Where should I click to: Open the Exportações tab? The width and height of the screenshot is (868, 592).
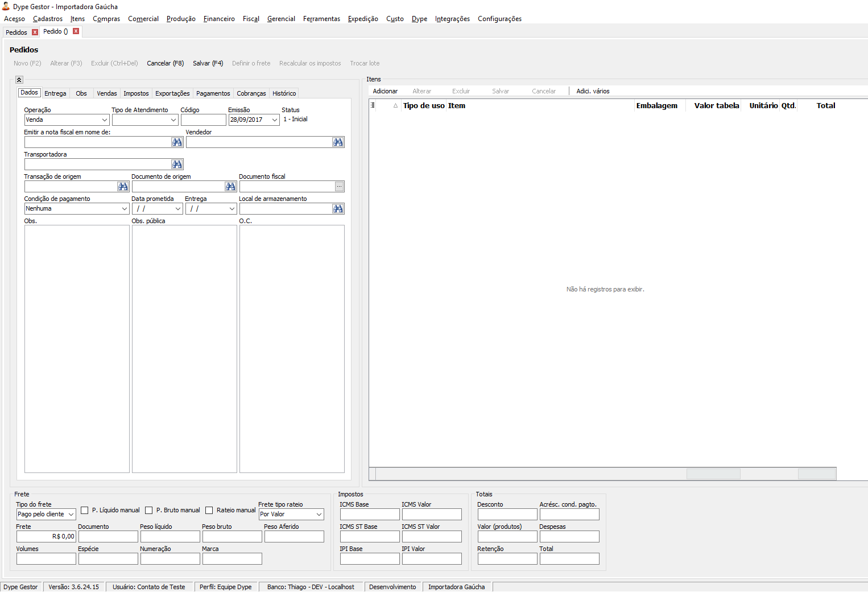point(172,93)
